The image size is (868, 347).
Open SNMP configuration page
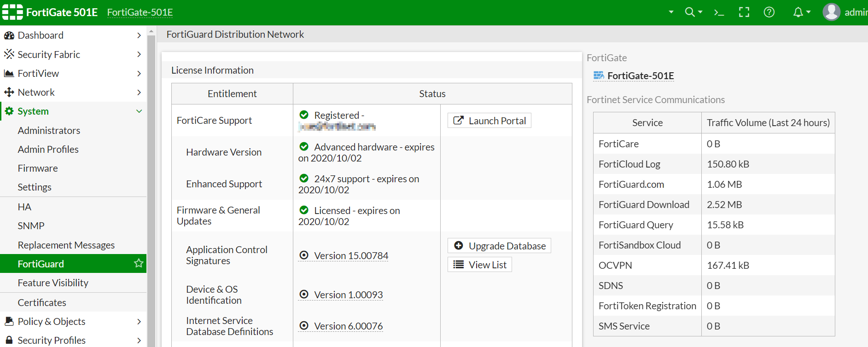(31, 226)
